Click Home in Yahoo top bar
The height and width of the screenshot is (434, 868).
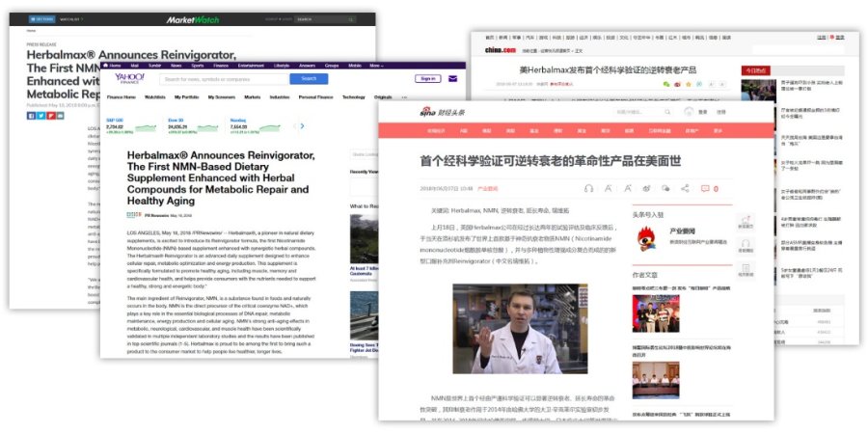coord(113,66)
